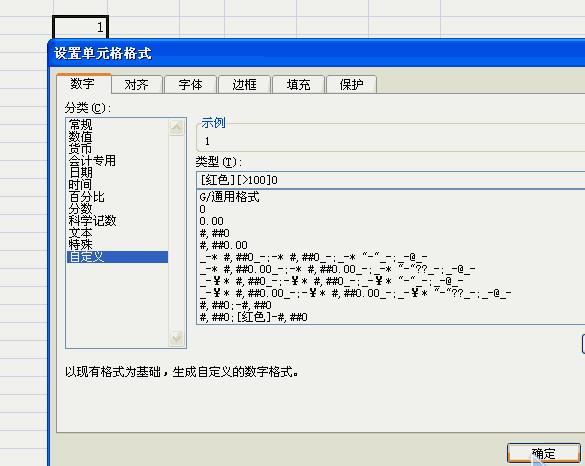Choose the 0.00 format in type list
This screenshot has width=585, height=466.
[391, 221]
